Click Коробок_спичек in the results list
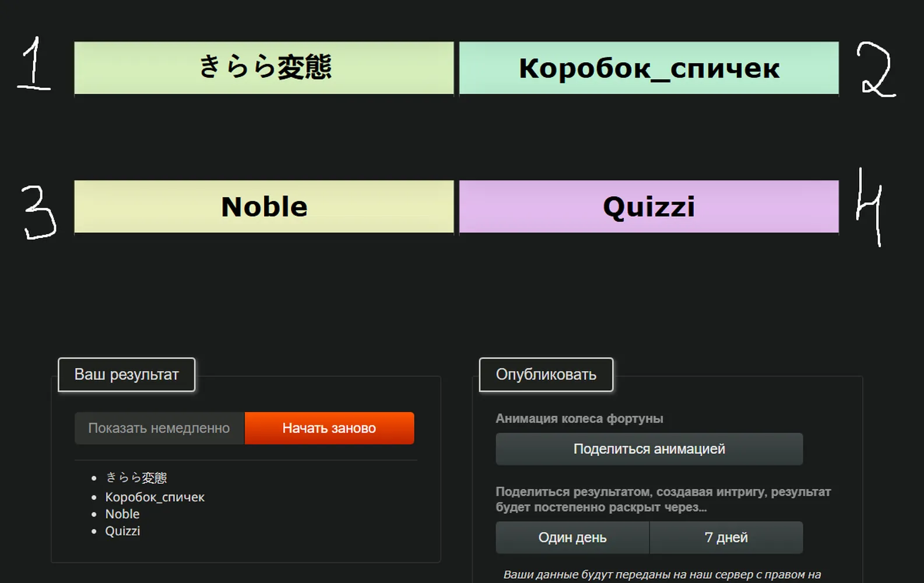Image resolution: width=924 pixels, height=583 pixels. (154, 497)
